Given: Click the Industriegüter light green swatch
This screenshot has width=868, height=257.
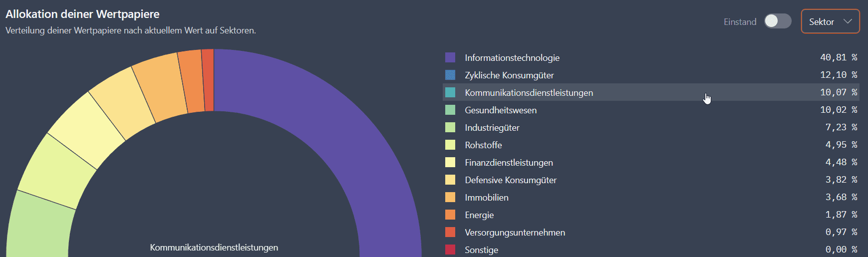Looking at the screenshot, I should (450, 127).
